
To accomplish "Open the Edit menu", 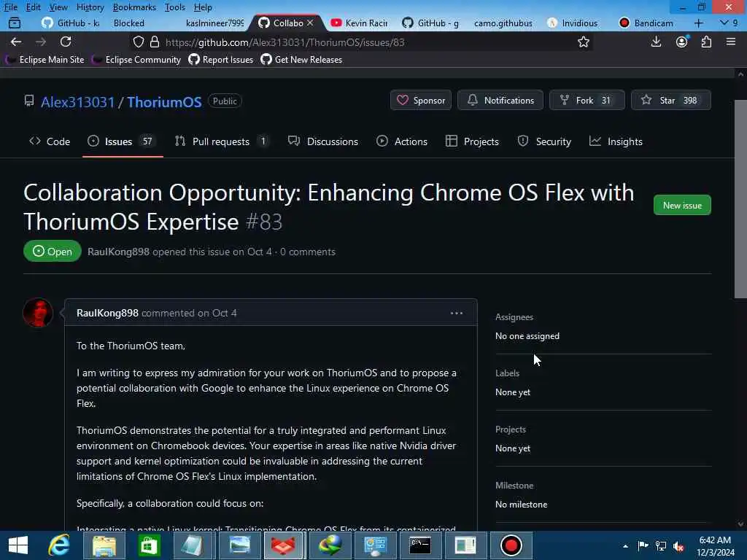I will tap(34, 7).
